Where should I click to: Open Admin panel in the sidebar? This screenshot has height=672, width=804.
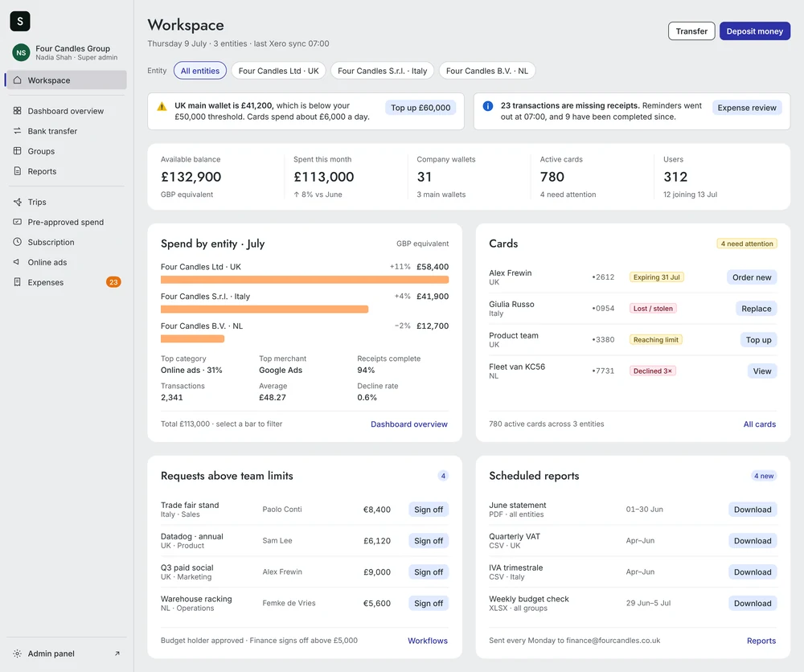pos(67,654)
